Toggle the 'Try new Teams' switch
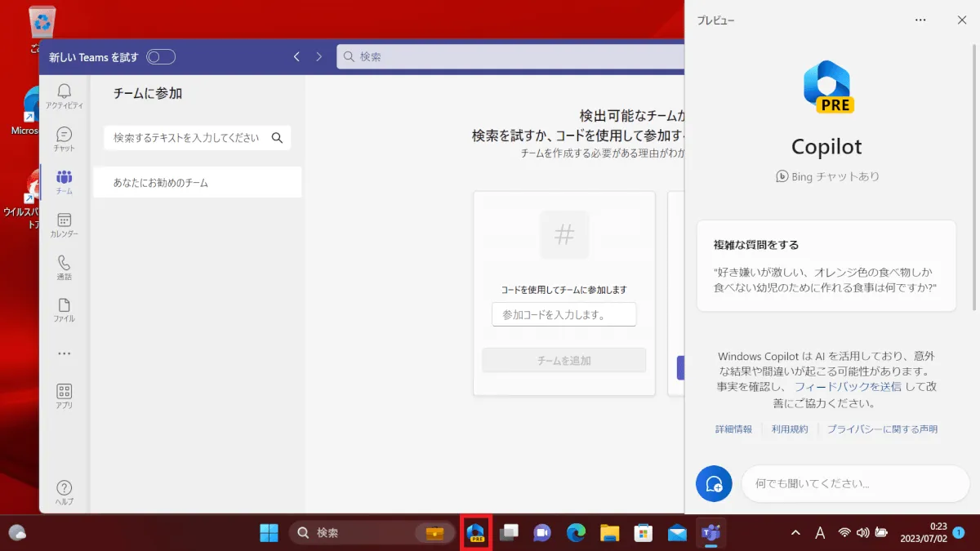Image resolution: width=980 pixels, height=551 pixels. (161, 57)
